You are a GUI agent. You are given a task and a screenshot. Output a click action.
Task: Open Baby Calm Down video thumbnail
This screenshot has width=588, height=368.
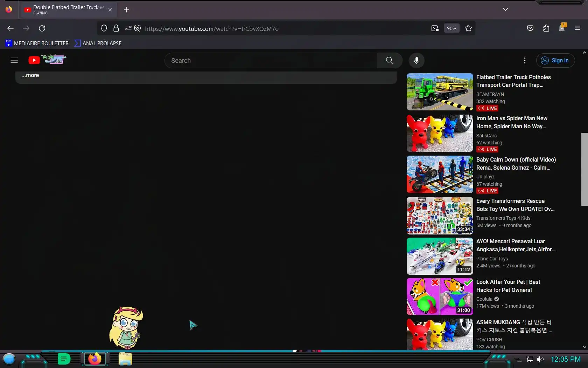coord(440,174)
